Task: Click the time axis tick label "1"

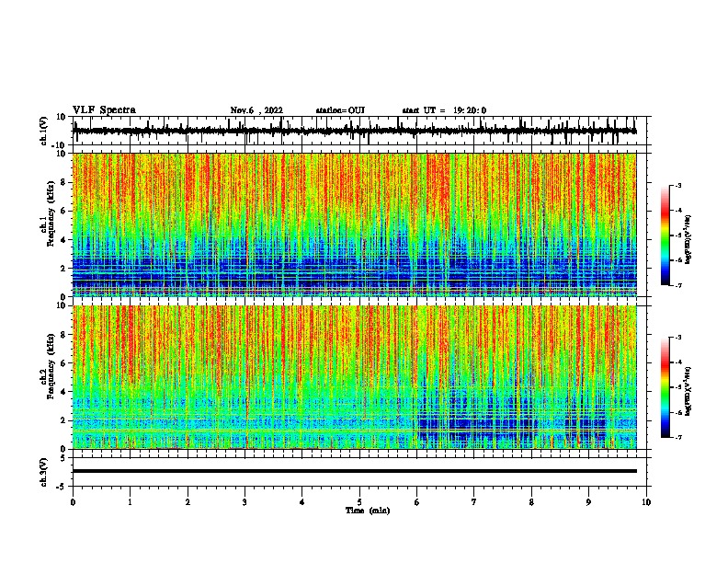Action: coord(131,502)
